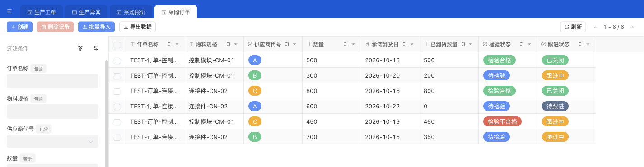Click supplier badge C in 2026-10-16 row
Screen dimensions: 644x167
255,91
